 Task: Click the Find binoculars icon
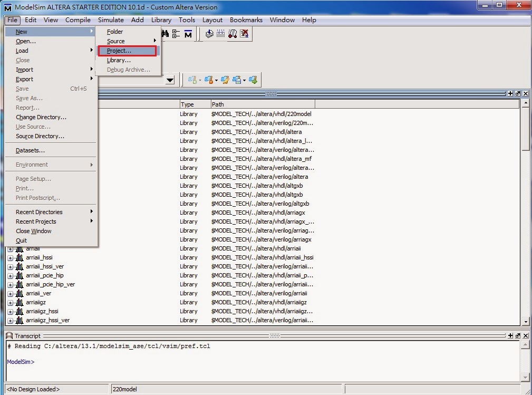pyautogui.click(x=165, y=34)
